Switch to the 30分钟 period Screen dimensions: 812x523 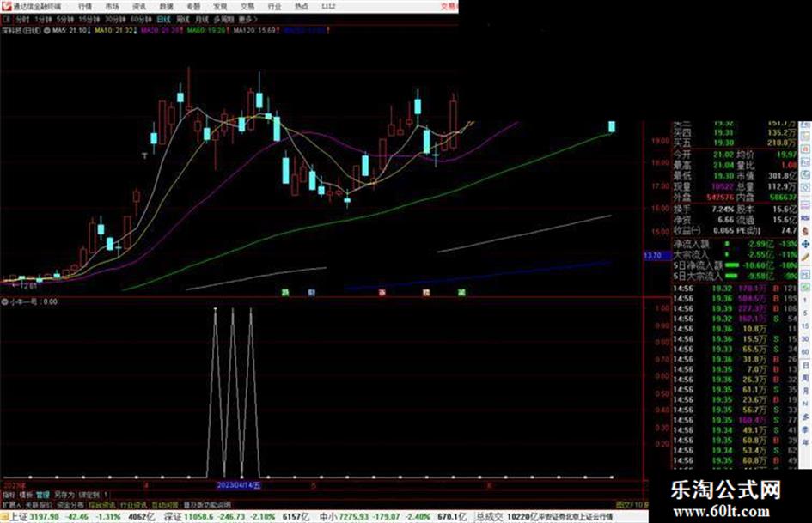tap(115, 19)
